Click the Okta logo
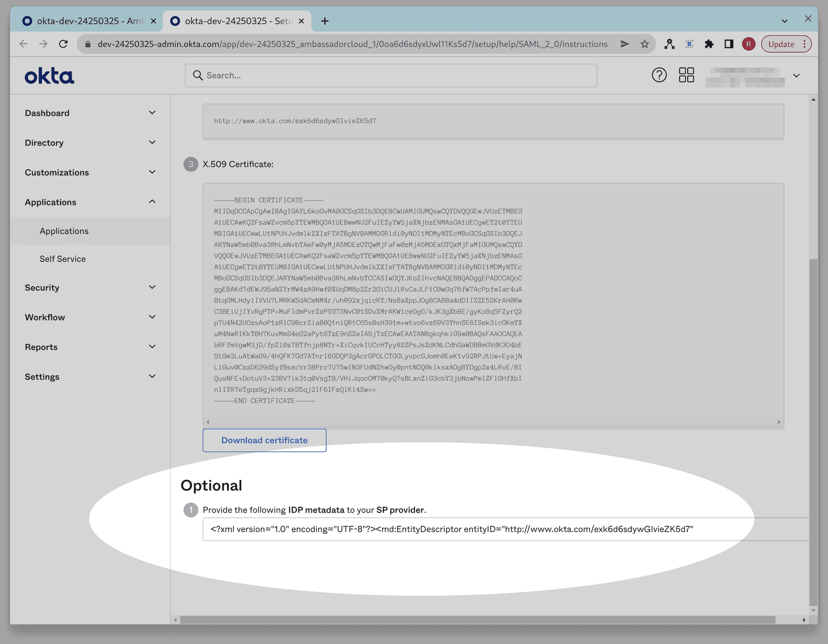Screen dimensions: 828x644 (x=49, y=76)
